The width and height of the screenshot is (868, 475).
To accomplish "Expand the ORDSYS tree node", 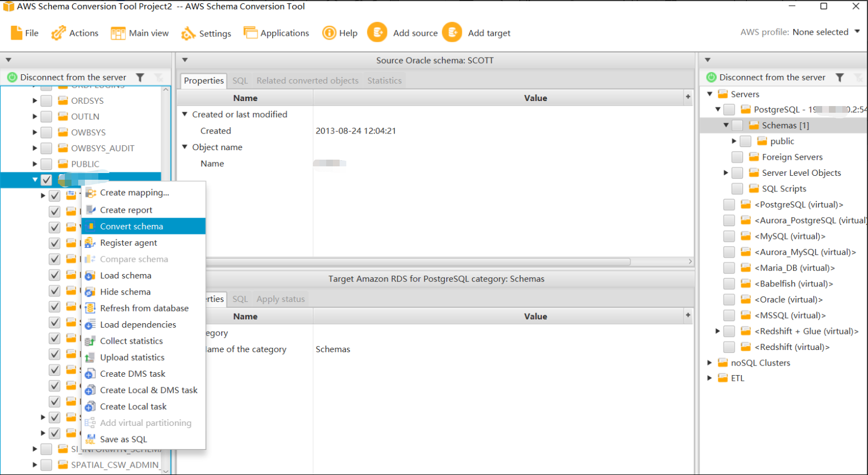I will click(35, 100).
